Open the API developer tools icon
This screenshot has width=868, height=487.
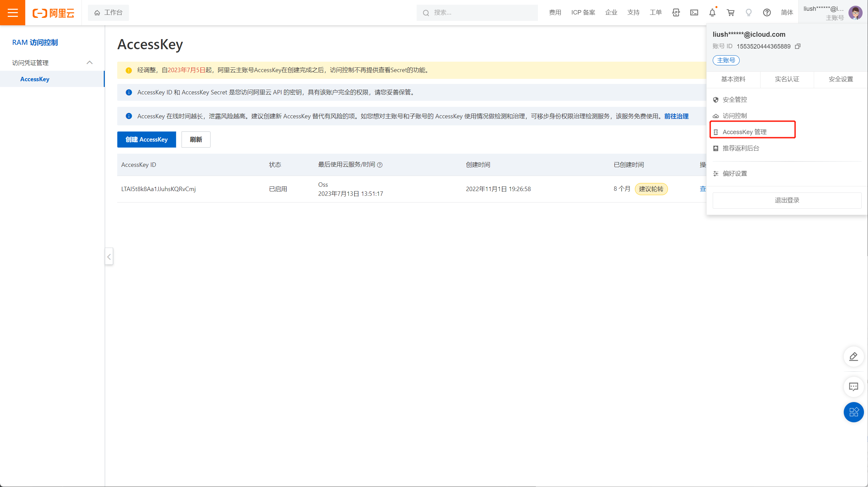pyautogui.click(x=676, y=12)
